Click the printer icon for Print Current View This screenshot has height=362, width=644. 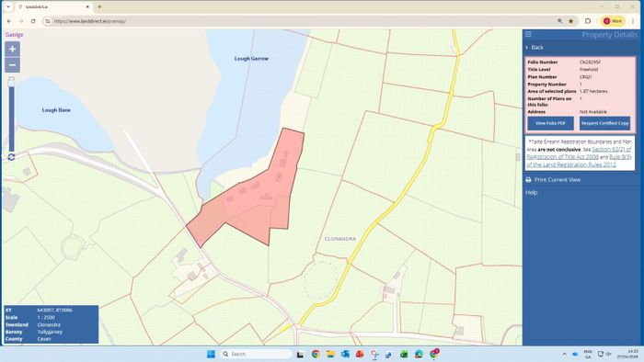529,179
